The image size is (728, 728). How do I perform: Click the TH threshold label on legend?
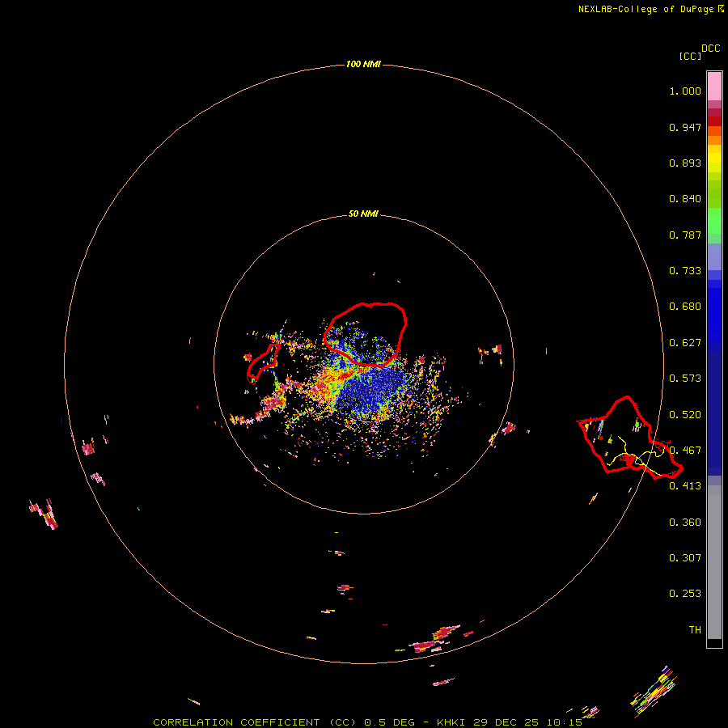click(695, 630)
